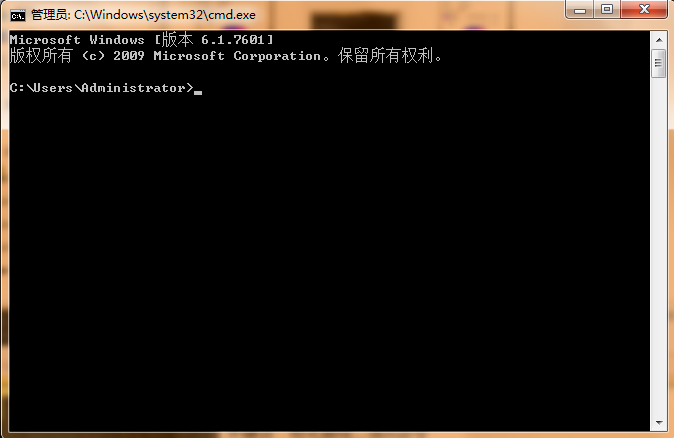Click the title text C:\Windows\system32\cmd.exe
The image size is (674, 438).
(165, 15)
